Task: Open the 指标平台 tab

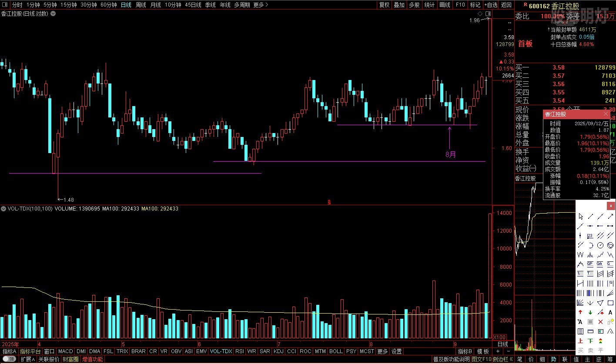Action: [30, 351]
